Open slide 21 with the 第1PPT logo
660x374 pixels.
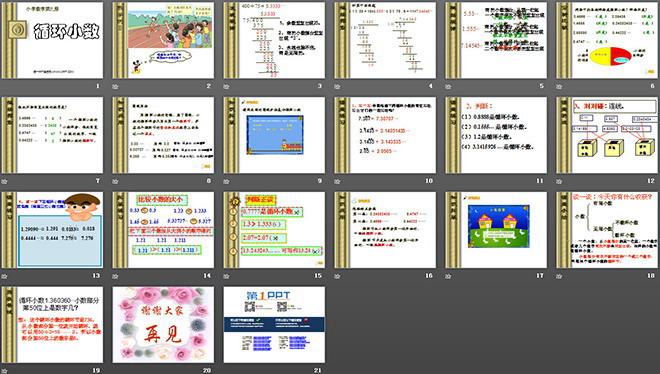point(274,325)
